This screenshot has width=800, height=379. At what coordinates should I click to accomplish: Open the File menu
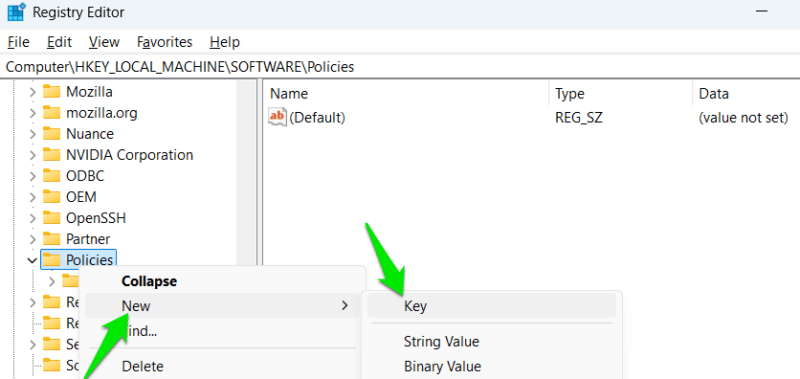pyautogui.click(x=18, y=42)
